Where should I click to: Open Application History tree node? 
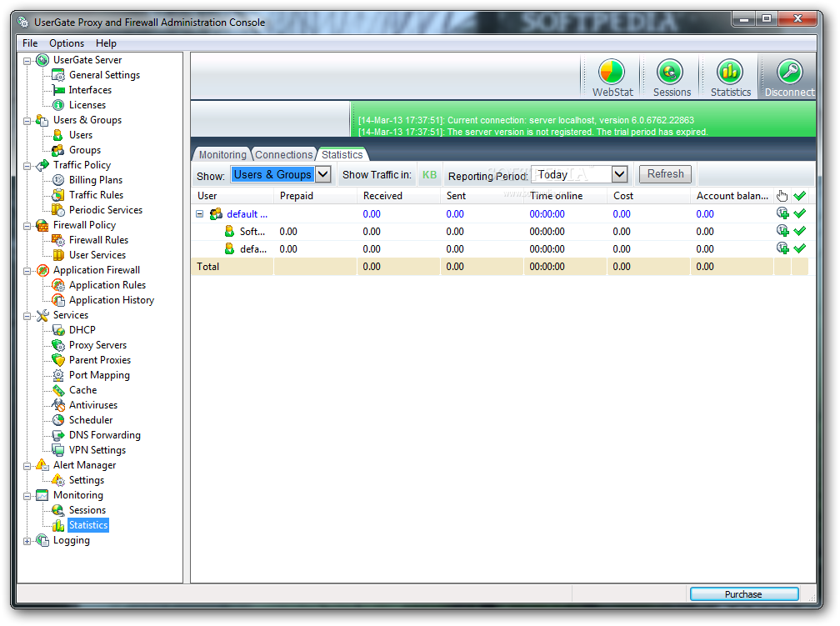pyautogui.click(x=112, y=300)
